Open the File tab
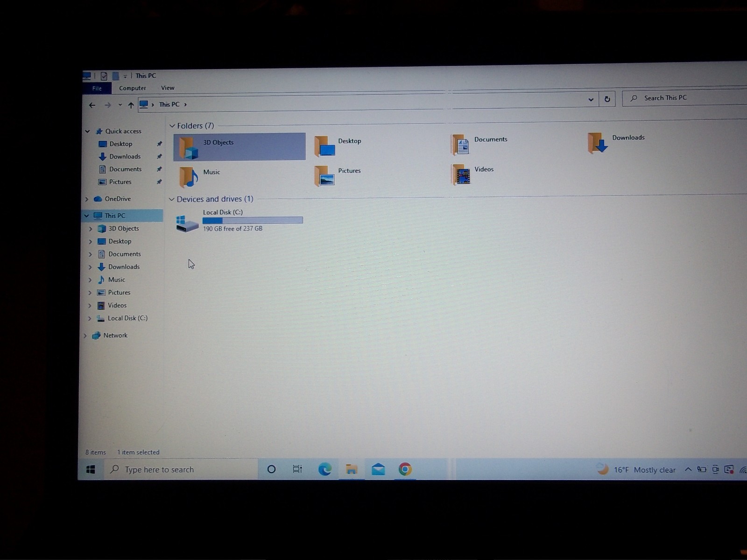 pyautogui.click(x=97, y=88)
